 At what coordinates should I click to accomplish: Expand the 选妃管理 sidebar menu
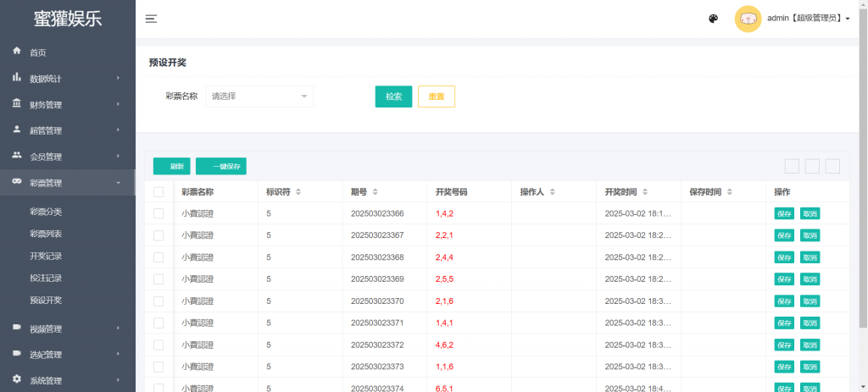tap(68, 355)
